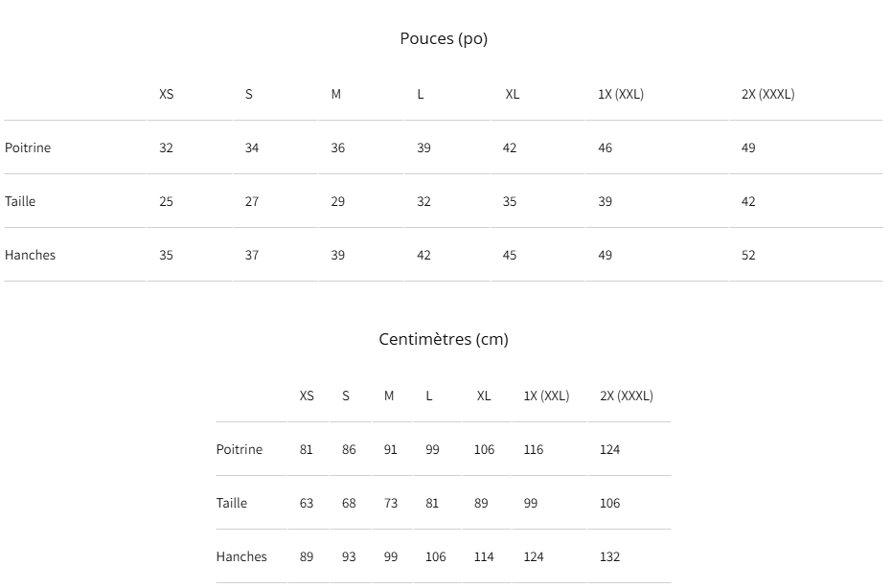Click the Taille value 27 in inches
Screen dimensions: 892x588
[252, 201]
